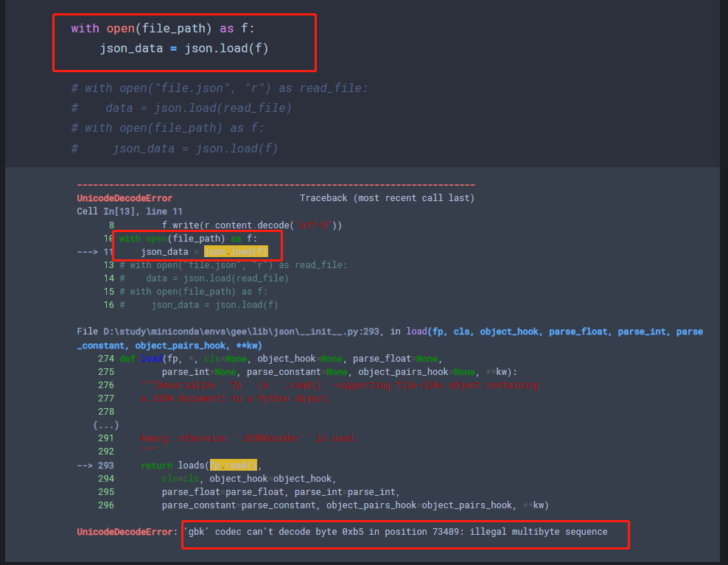Click arrow marker '---> 11' in traceback
The width and height of the screenshot is (728, 565).
pyautogui.click(x=95, y=252)
